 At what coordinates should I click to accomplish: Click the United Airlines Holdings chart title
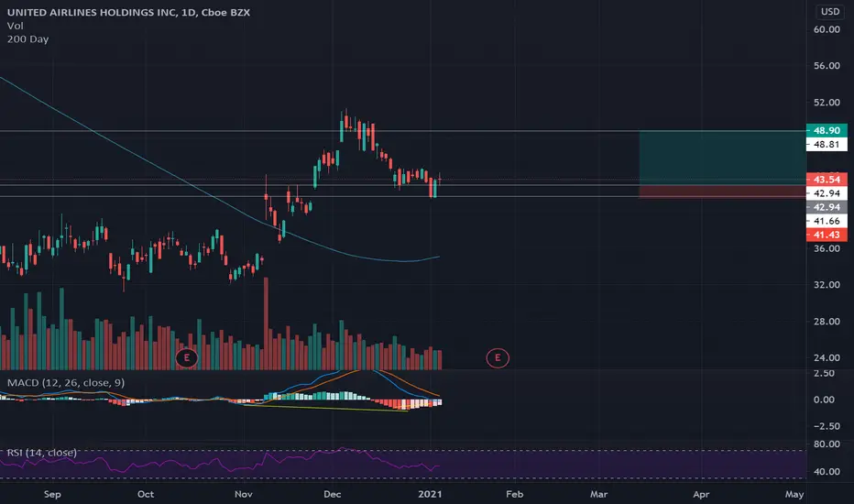[128, 12]
